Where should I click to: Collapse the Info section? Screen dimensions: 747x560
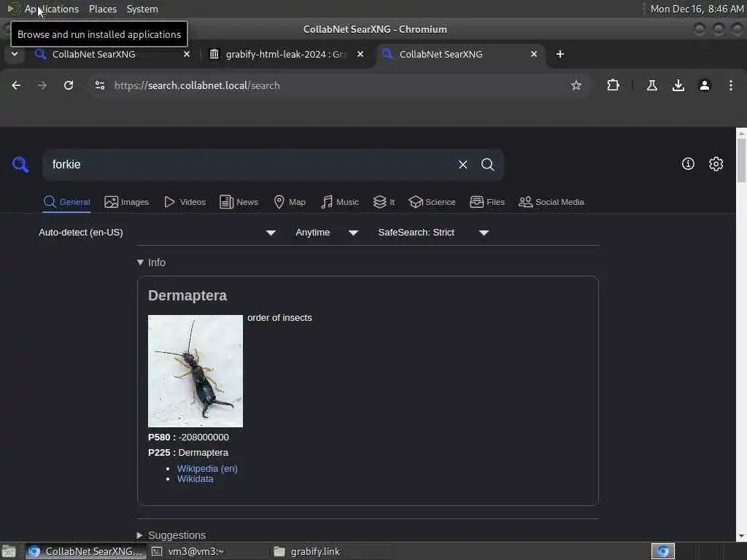pyautogui.click(x=152, y=262)
